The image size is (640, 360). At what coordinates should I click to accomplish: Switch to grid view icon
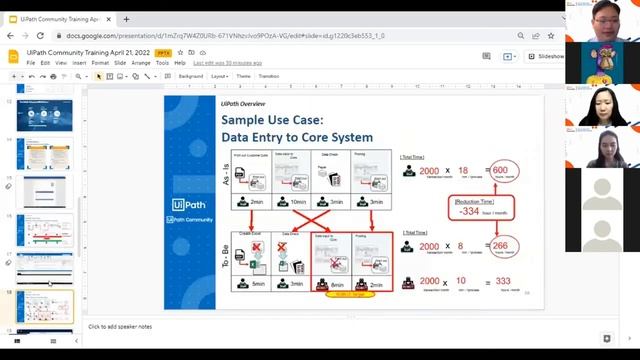[53, 341]
